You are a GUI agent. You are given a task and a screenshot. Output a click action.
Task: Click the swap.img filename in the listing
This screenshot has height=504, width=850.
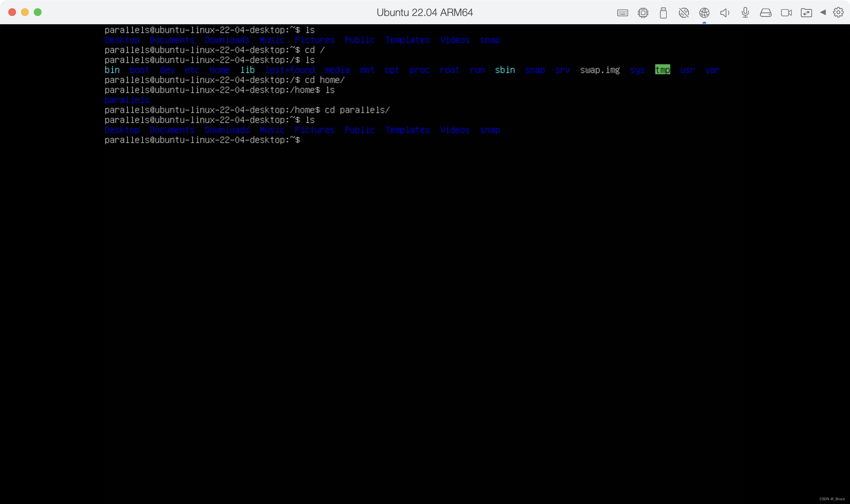click(x=600, y=70)
